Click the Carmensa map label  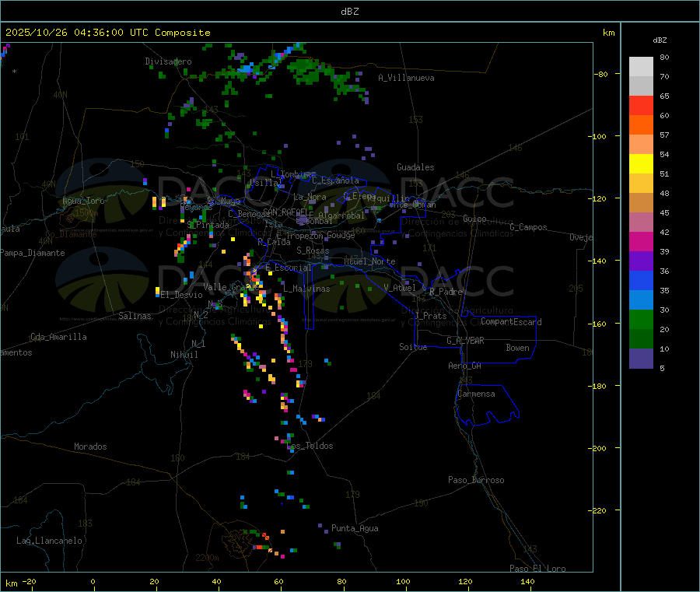click(x=476, y=394)
